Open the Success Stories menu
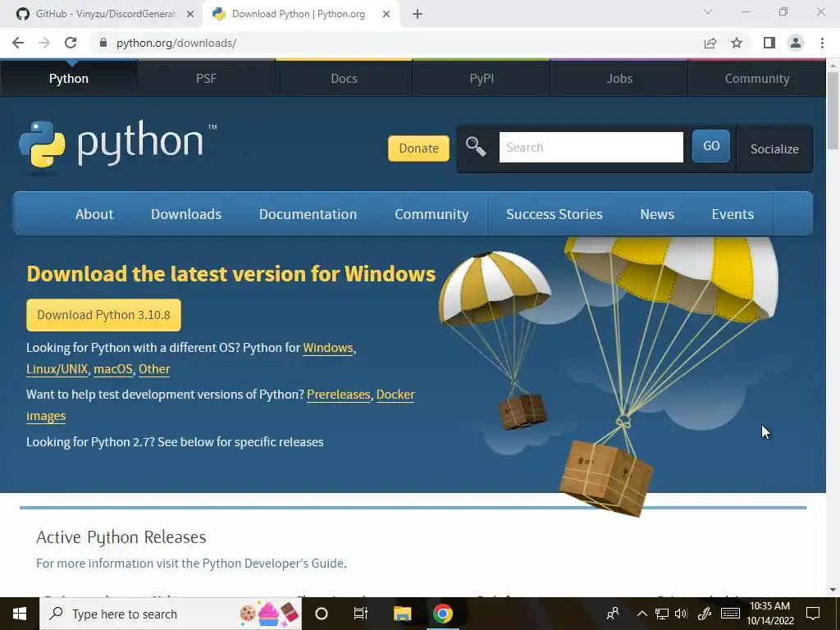 (555, 214)
